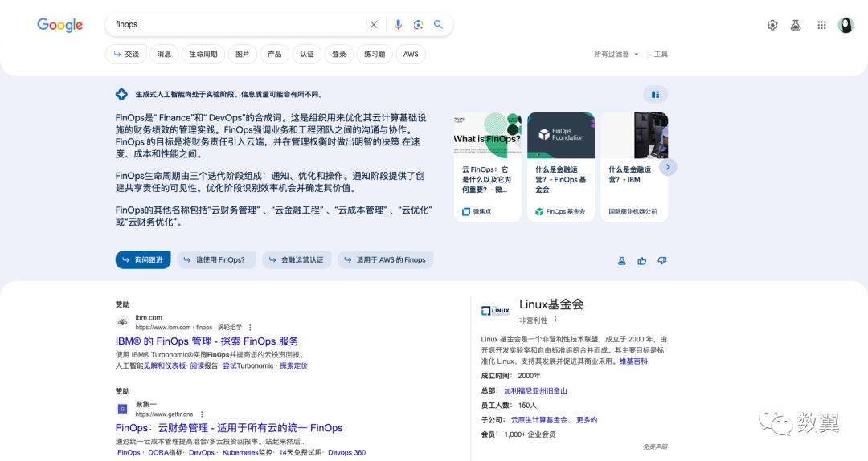
Task: Select the 图片 filter chip
Action: pos(243,55)
